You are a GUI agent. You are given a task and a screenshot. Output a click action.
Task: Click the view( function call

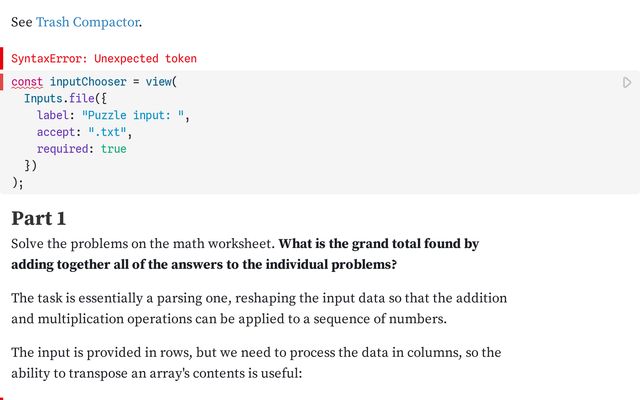[x=161, y=82]
